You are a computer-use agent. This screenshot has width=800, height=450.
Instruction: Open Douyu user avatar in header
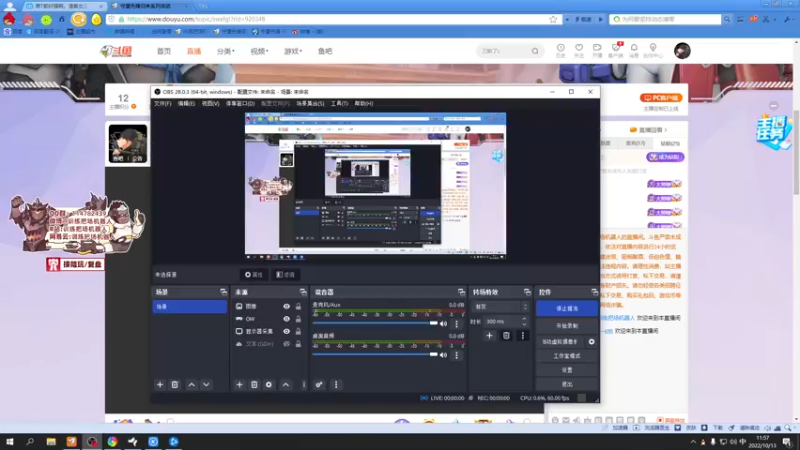coord(682,51)
